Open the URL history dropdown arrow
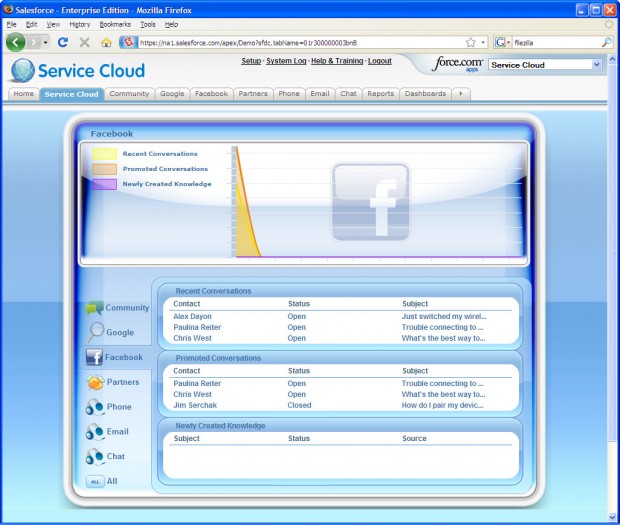The width and height of the screenshot is (620, 525). tap(484, 43)
